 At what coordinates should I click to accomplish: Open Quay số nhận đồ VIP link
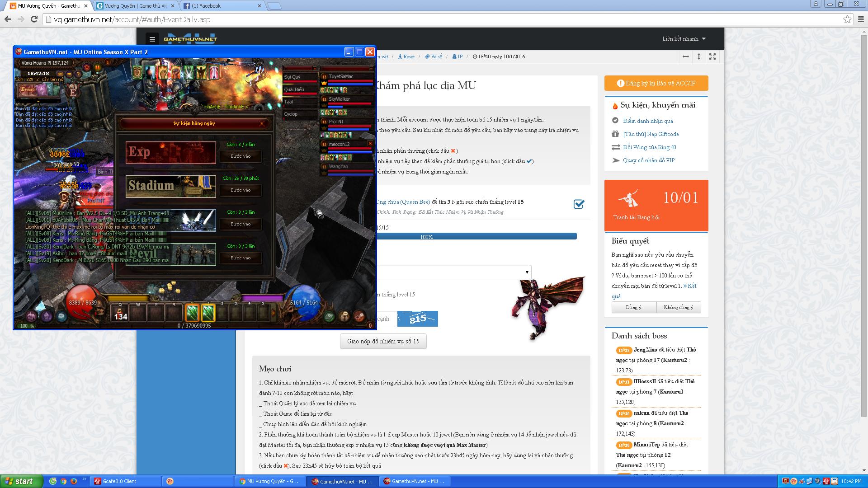point(649,160)
